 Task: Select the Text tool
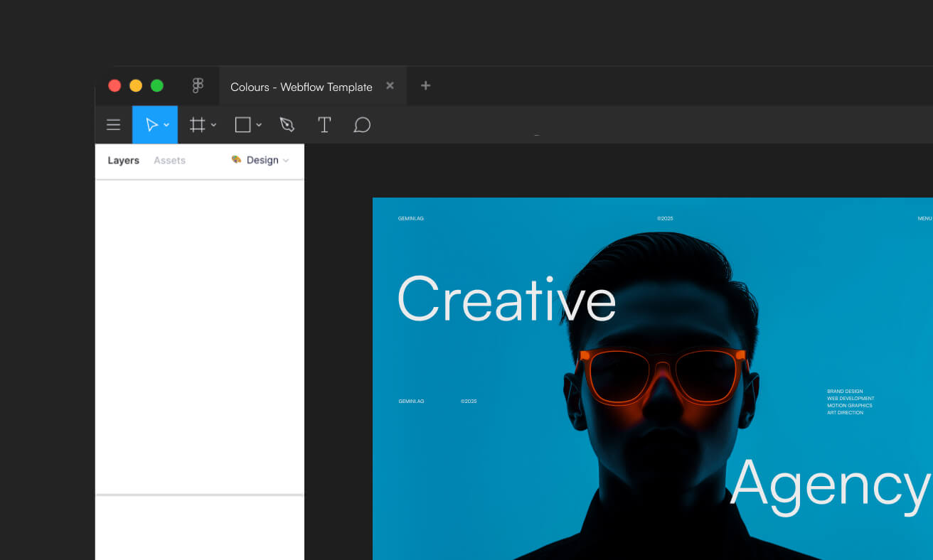point(324,124)
